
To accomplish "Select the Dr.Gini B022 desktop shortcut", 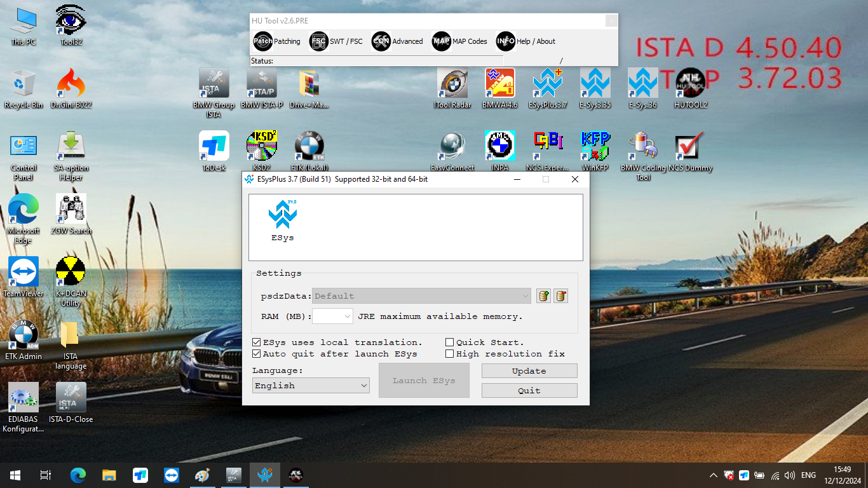I will [x=71, y=88].
